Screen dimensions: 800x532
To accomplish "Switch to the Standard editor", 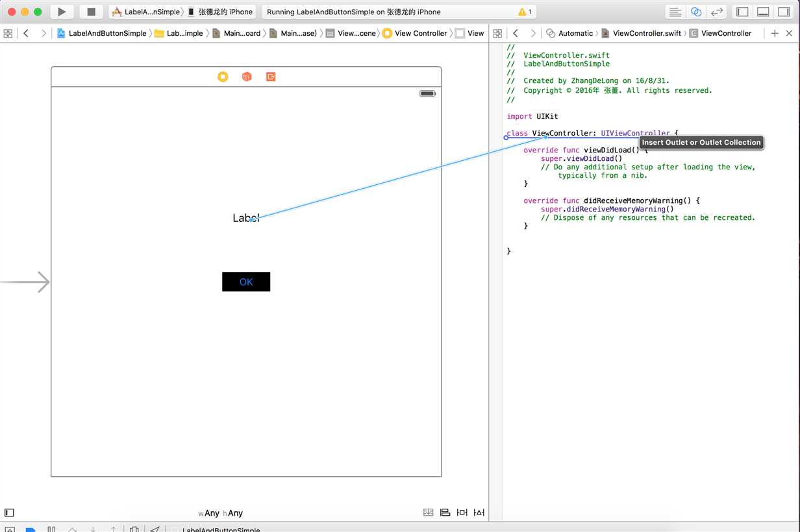I will pyautogui.click(x=675, y=12).
